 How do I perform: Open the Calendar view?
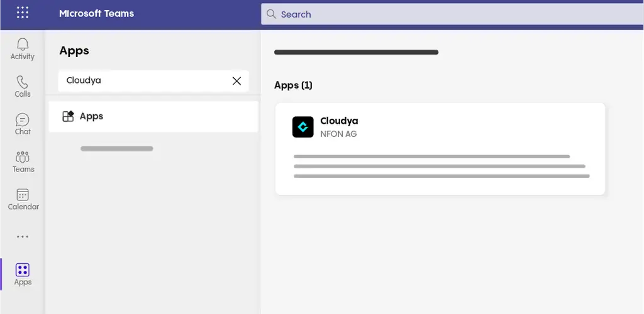23,199
